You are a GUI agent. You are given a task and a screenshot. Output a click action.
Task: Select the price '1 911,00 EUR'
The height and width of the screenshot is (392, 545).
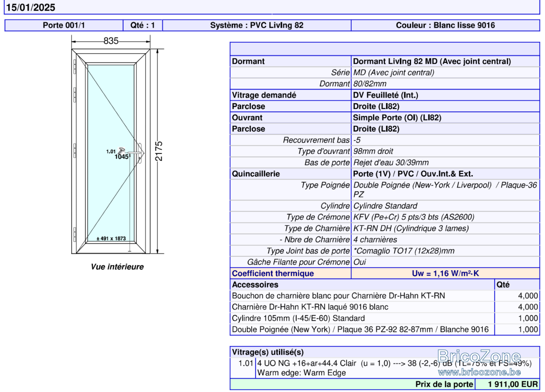pos(513,384)
